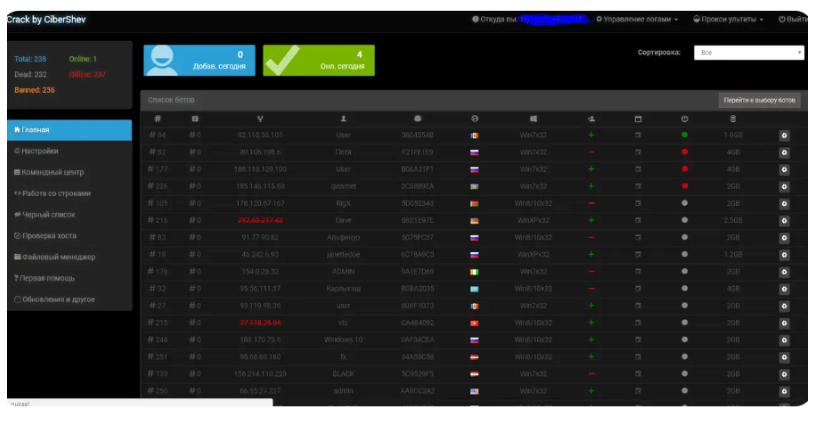
Task: Click the Windows 10 username cell
Action: 343,340
